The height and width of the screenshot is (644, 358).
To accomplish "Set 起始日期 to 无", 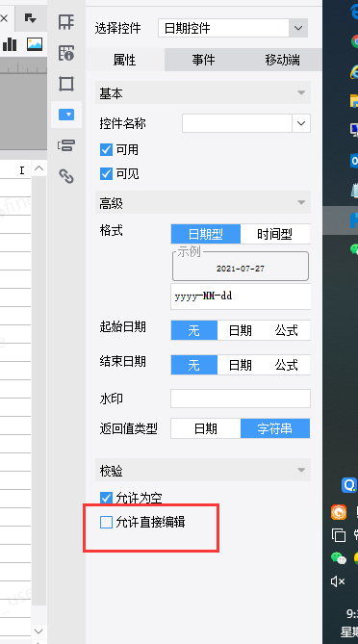I will pyautogui.click(x=194, y=330).
